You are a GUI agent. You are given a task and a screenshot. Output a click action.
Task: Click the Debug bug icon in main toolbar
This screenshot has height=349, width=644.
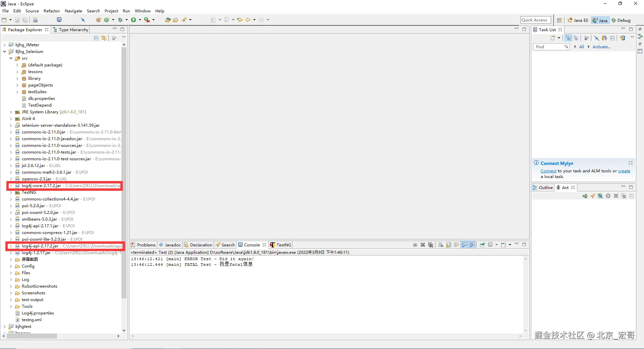[x=120, y=20]
